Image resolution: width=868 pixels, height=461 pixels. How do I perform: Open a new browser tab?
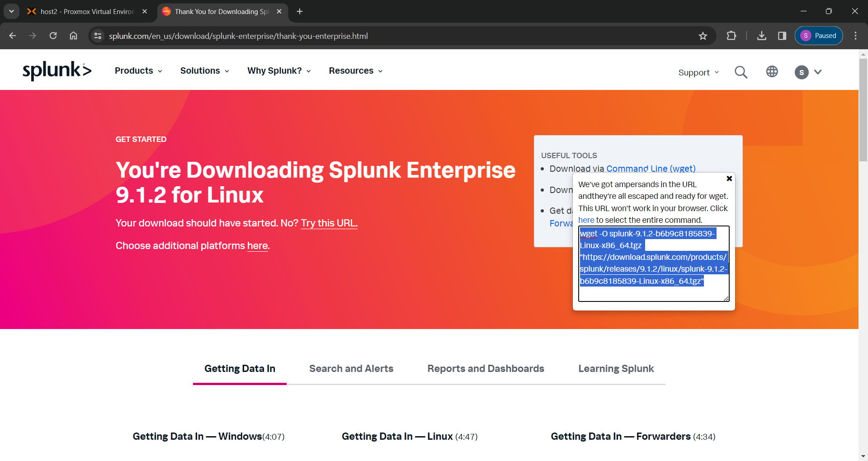pos(300,11)
